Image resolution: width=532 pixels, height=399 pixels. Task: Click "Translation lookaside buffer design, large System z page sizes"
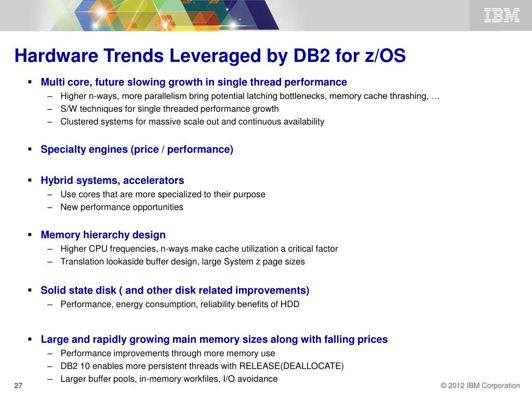point(182,262)
